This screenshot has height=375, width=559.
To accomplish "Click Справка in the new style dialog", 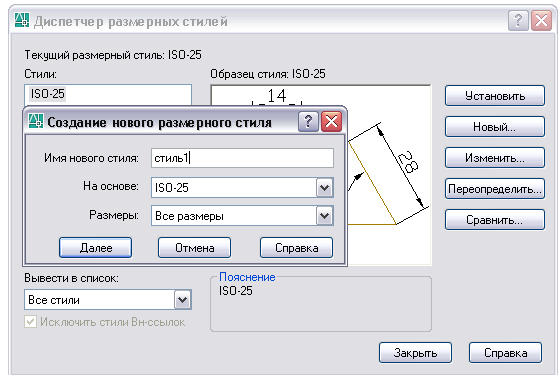I will point(297,247).
